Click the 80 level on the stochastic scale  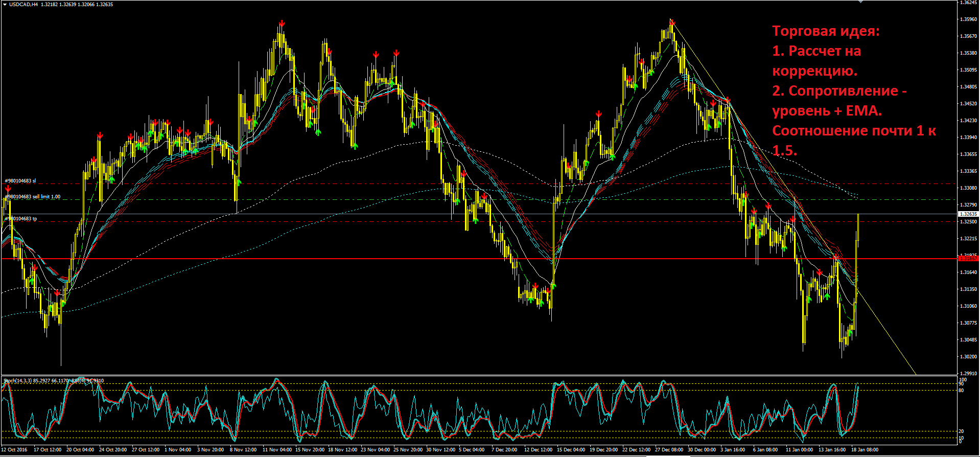click(x=961, y=391)
